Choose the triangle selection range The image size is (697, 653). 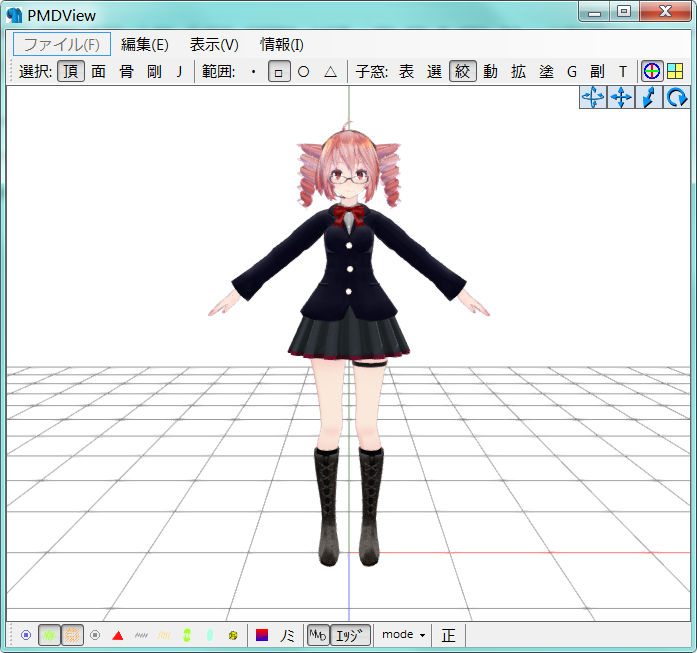pos(330,72)
